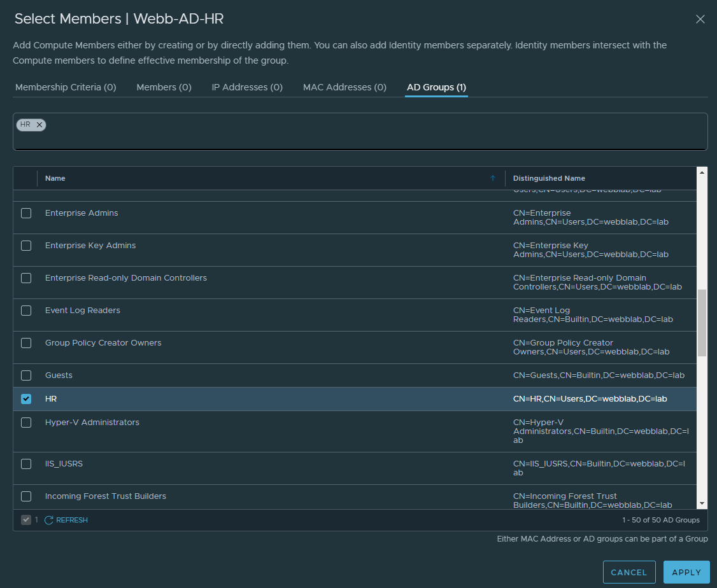Check the Incoming Forest Trust Builders checkbox

pos(26,496)
